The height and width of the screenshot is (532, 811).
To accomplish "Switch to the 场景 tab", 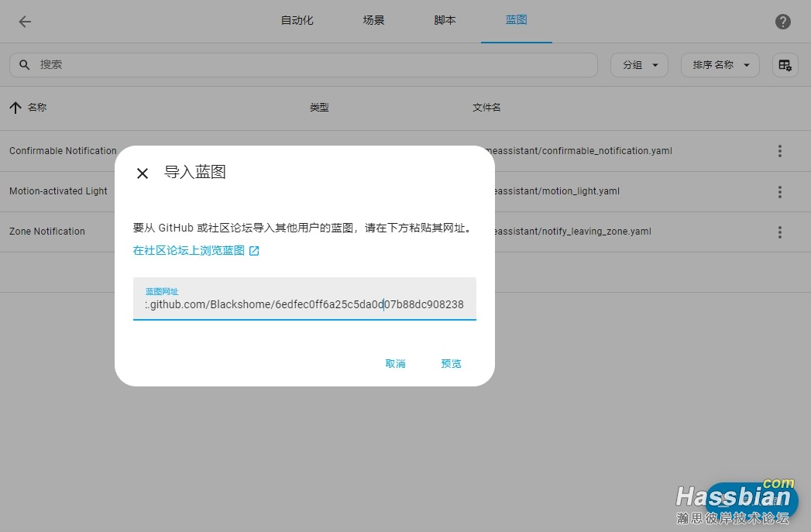I will coord(373,21).
